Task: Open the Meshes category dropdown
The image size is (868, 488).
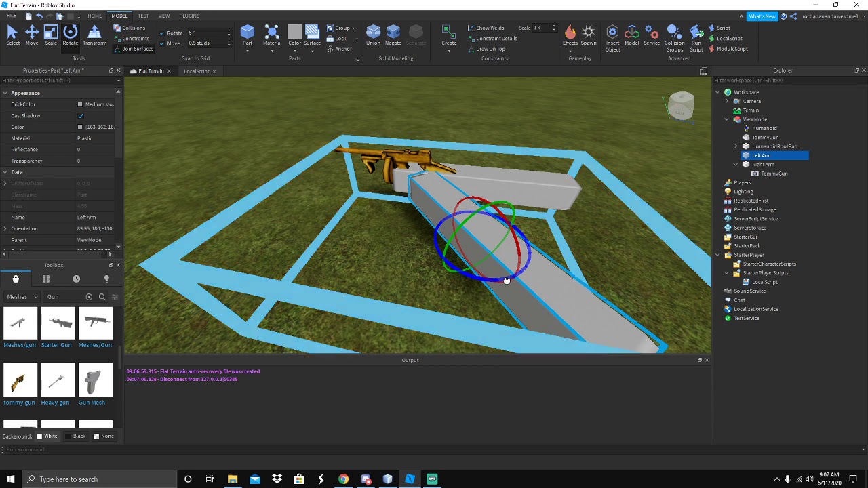Action: coord(22,297)
